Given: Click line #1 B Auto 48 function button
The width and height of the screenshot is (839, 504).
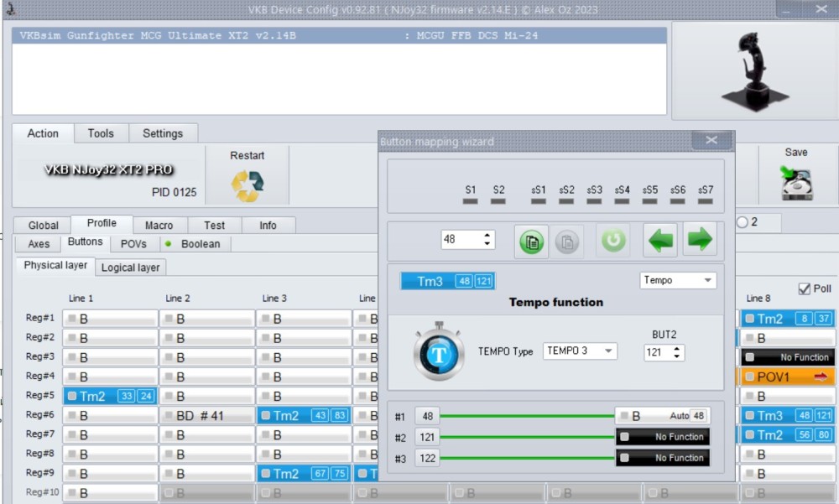Looking at the screenshot, I should [x=663, y=416].
